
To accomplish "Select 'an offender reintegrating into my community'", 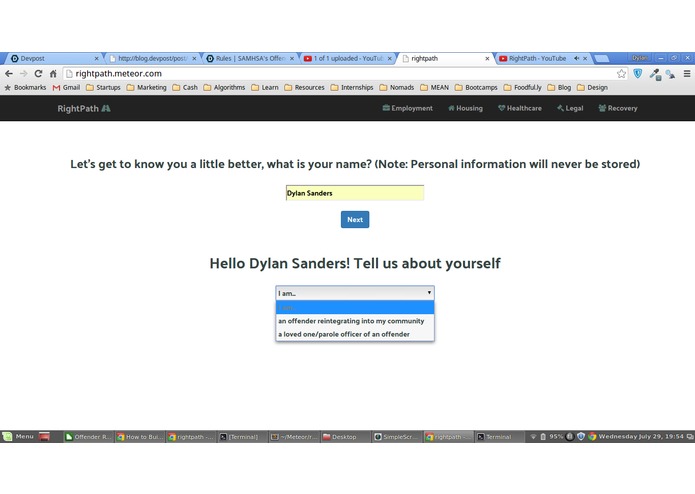I will tap(355, 321).
